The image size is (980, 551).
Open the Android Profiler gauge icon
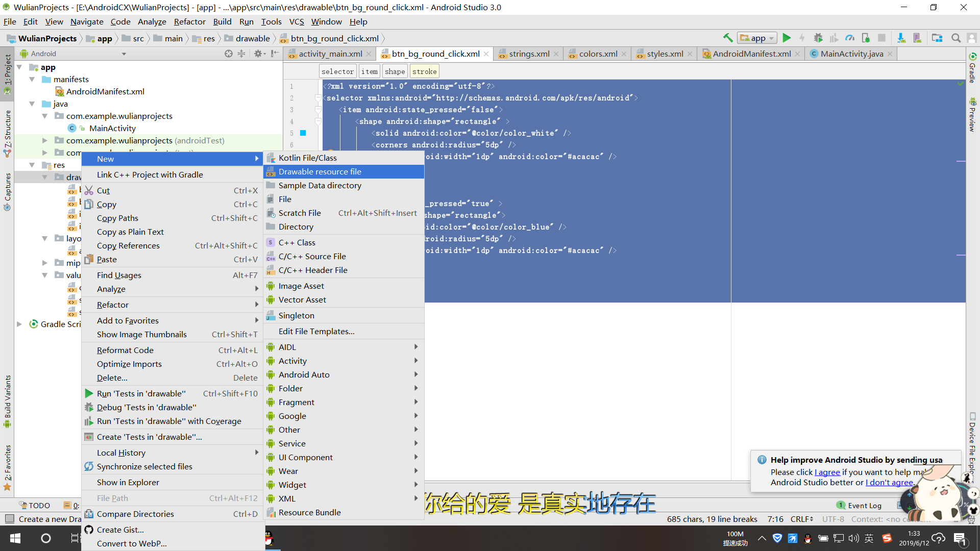coord(850,38)
